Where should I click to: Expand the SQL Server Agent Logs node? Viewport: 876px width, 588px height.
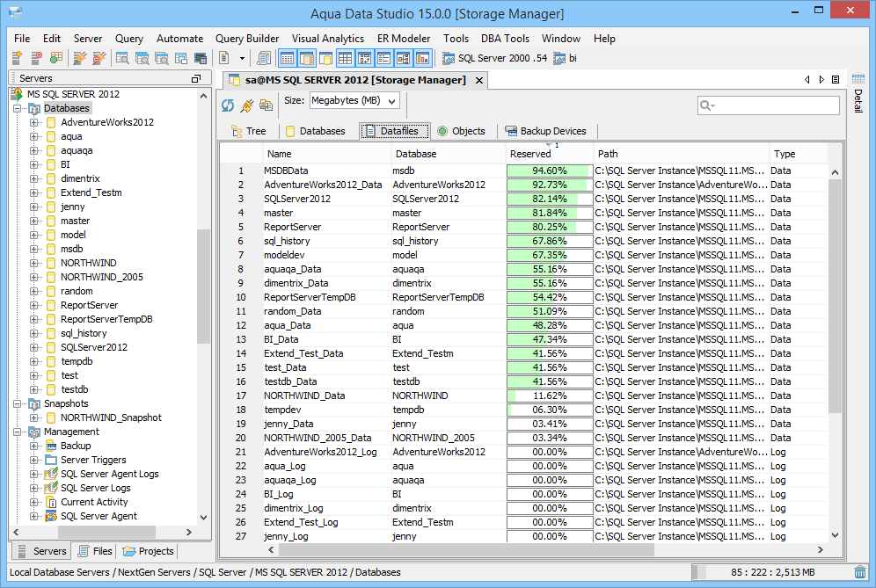click(x=34, y=474)
